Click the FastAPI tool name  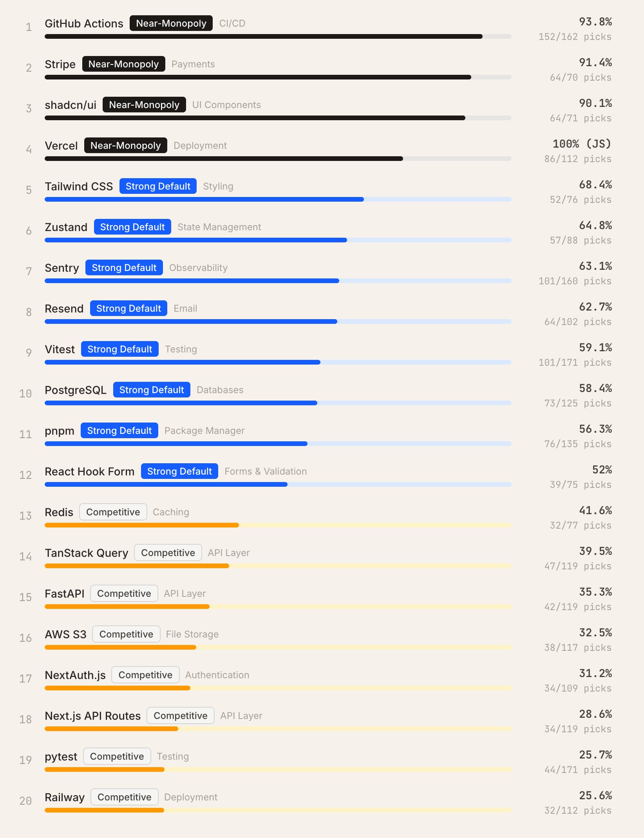point(65,594)
